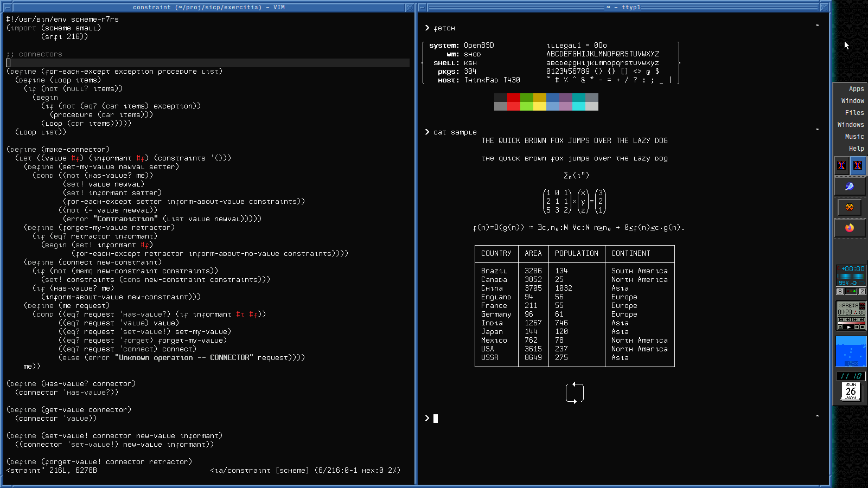
Task: Select Files in the sidebar menu
Action: point(854,112)
